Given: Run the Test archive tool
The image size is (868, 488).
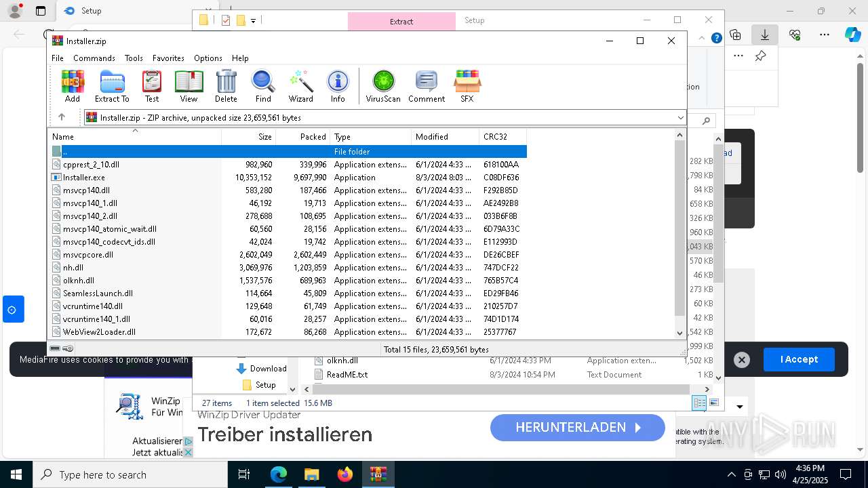Looking at the screenshot, I should click(152, 86).
